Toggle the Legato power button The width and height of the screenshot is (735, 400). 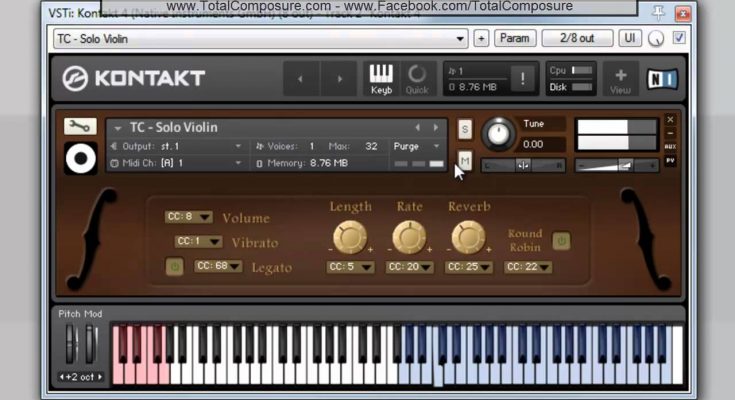click(x=175, y=267)
